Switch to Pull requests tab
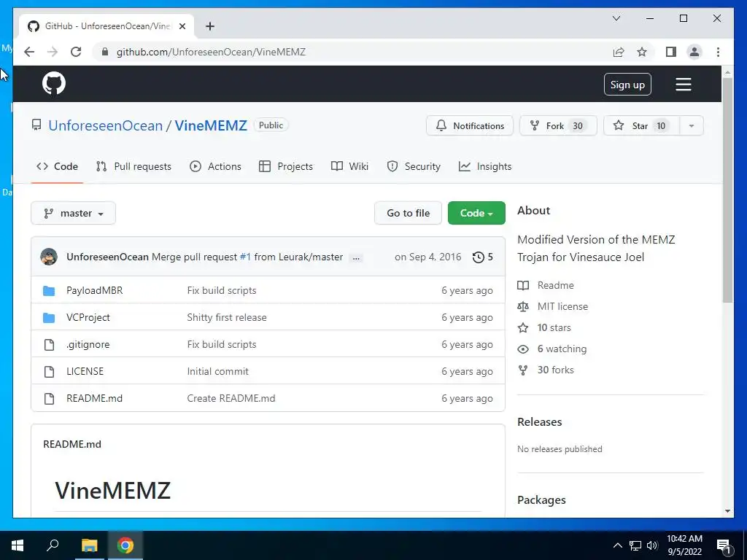This screenshot has height=560, width=747. 133,166
